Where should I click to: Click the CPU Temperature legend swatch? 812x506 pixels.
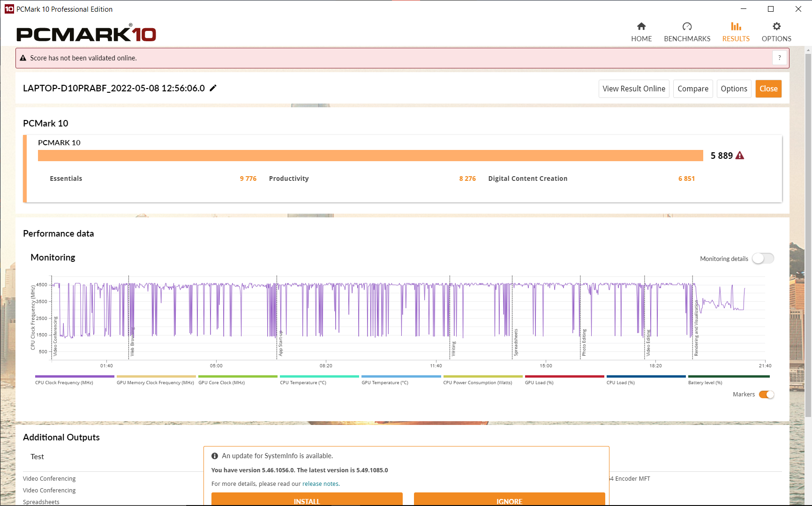[x=319, y=376]
